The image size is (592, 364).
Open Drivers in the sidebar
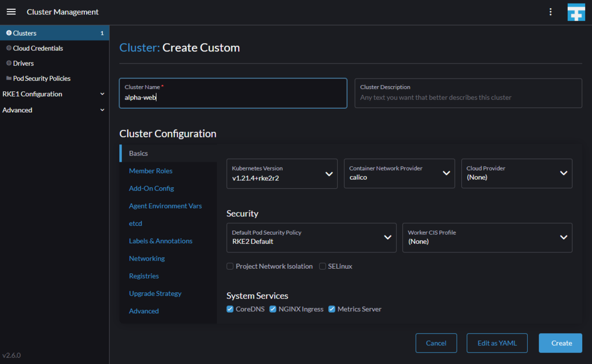[55, 63]
